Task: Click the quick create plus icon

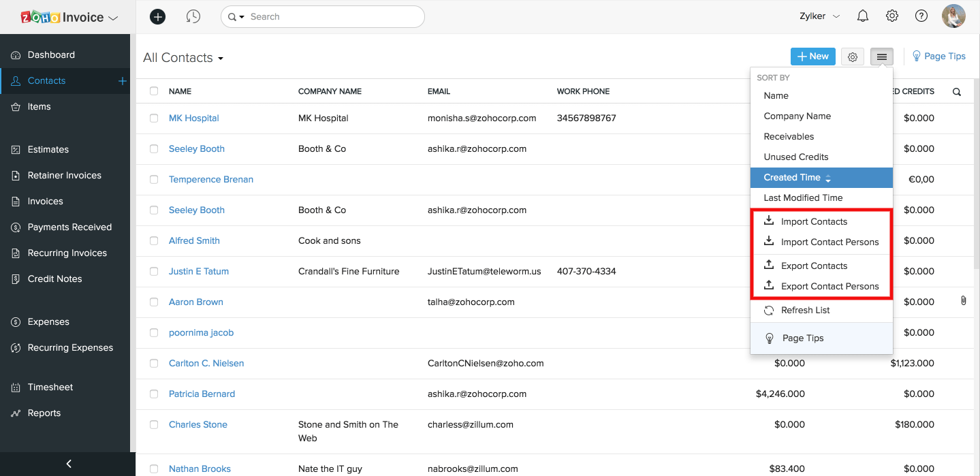Action: (x=157, y=16)
